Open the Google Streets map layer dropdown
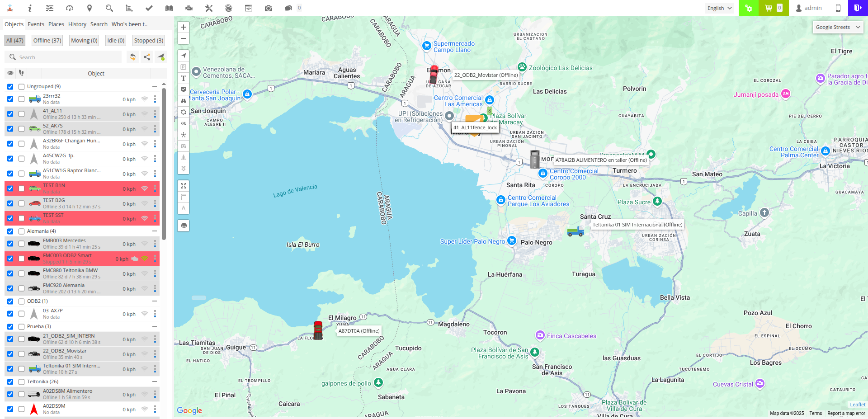 [837, 27]
